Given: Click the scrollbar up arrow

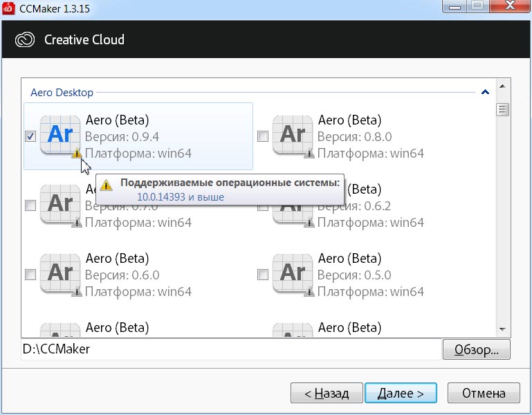Looking at the screenshot, I should pyautogui.click(x=502, y=86).
